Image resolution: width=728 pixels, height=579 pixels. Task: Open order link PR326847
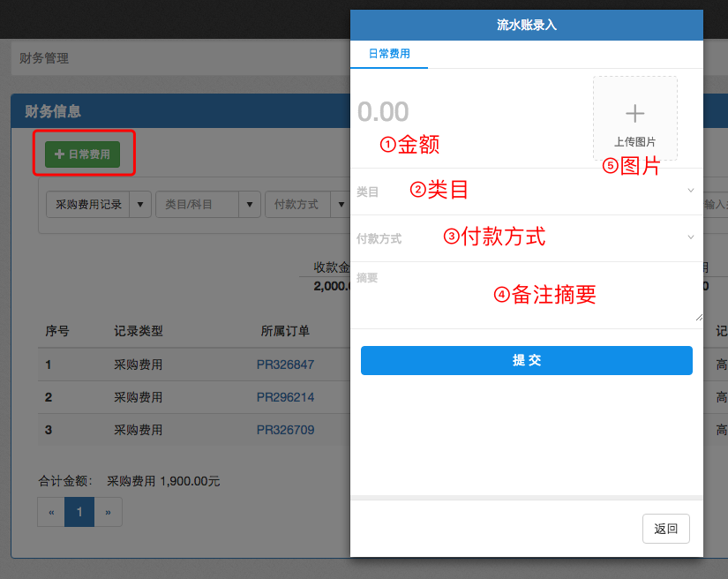click(x=285, y=364)
